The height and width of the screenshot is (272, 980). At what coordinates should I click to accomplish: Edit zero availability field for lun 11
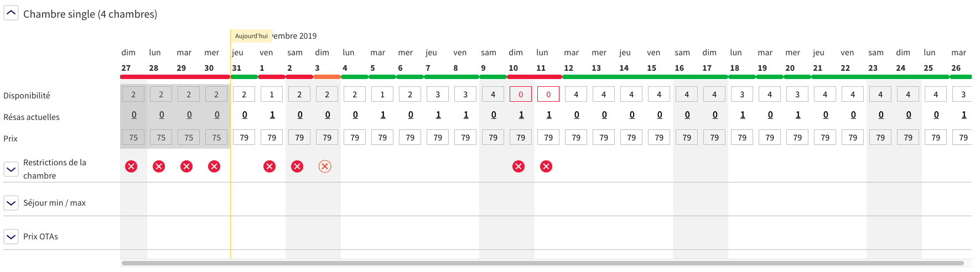548,94
